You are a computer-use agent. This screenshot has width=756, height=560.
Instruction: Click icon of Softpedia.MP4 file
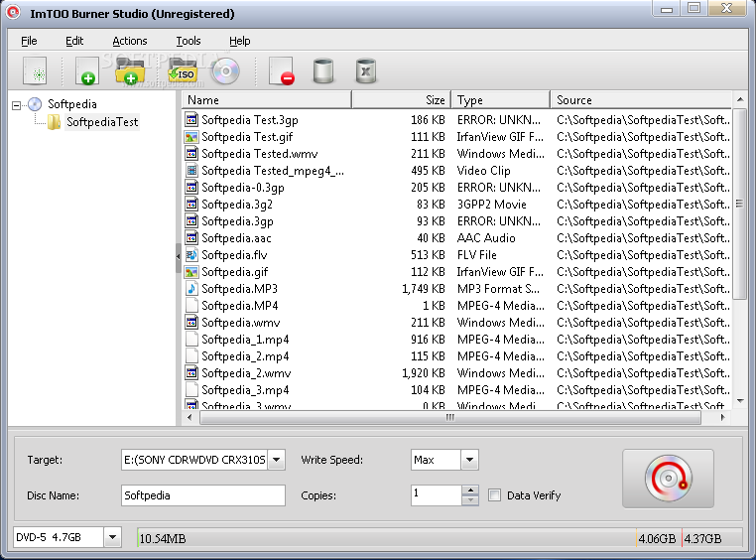point(191,306)
